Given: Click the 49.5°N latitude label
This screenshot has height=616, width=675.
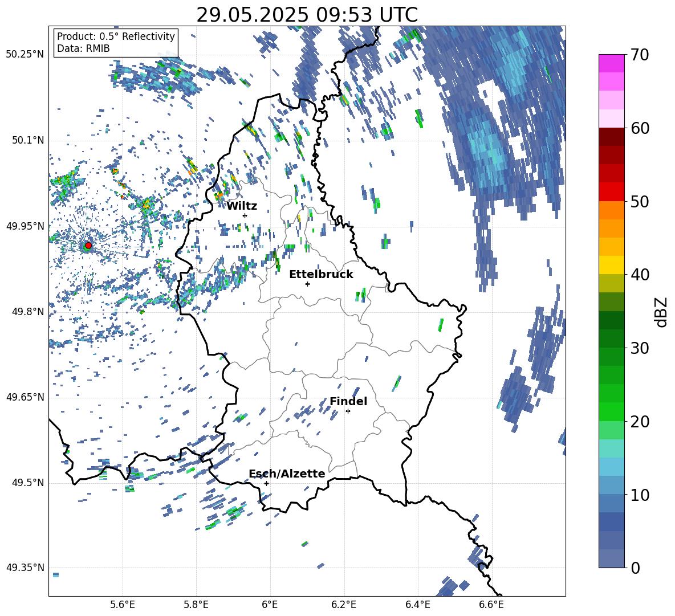Looking at the screenshot, I should 27,483.
